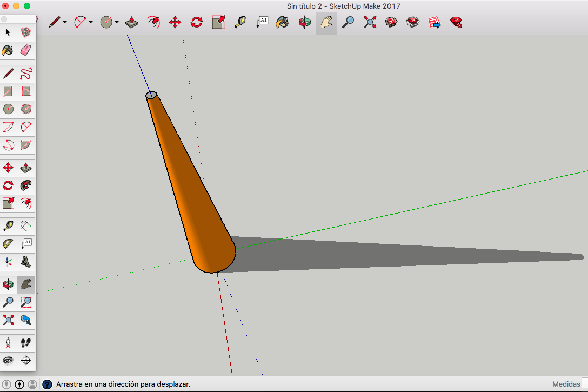The image size is (588, 392).
Task: Open the Extension Warehouse
Action: (413, 22)
